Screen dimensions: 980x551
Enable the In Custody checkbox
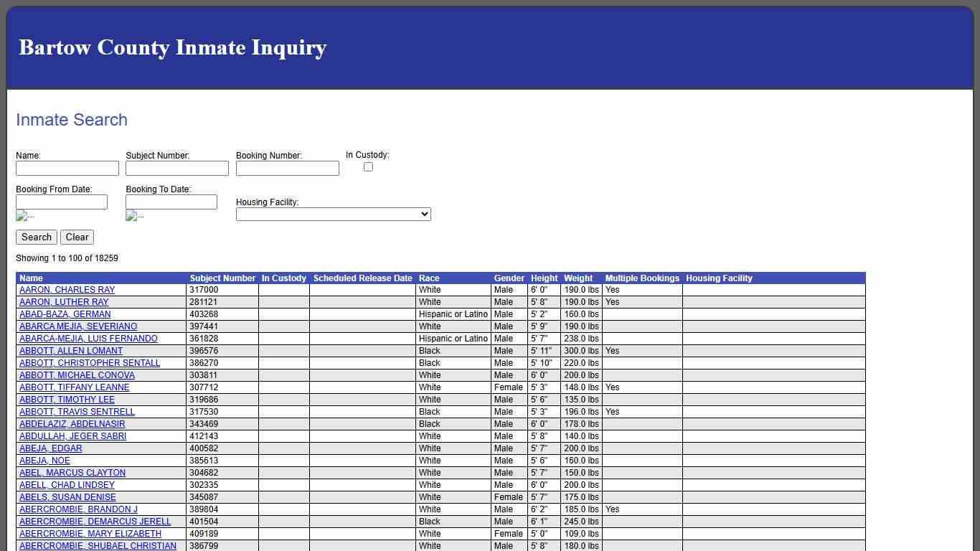point(368,166)
